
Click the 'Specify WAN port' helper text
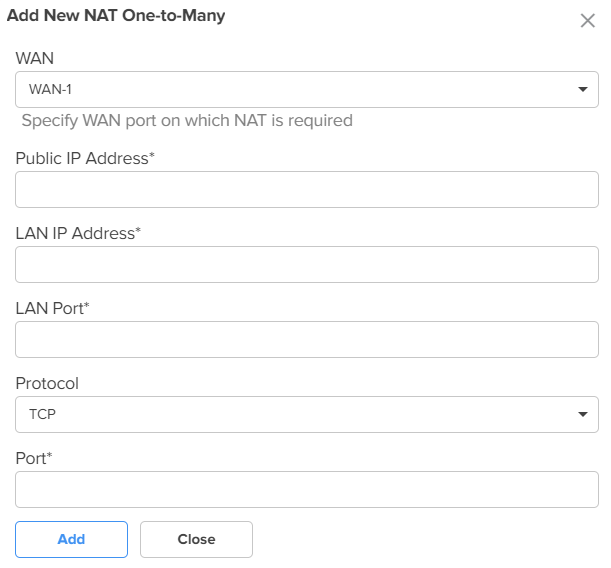pos(187,120)
